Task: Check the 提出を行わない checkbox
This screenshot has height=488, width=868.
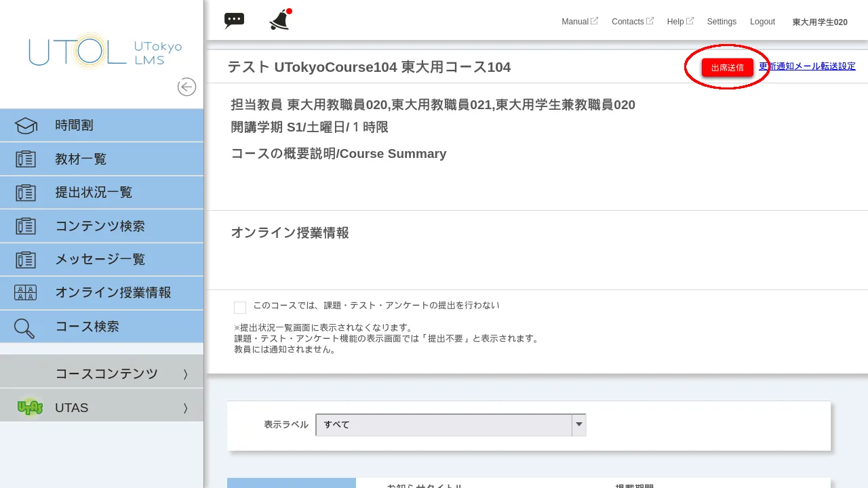Action: click(x=239, y=307)
